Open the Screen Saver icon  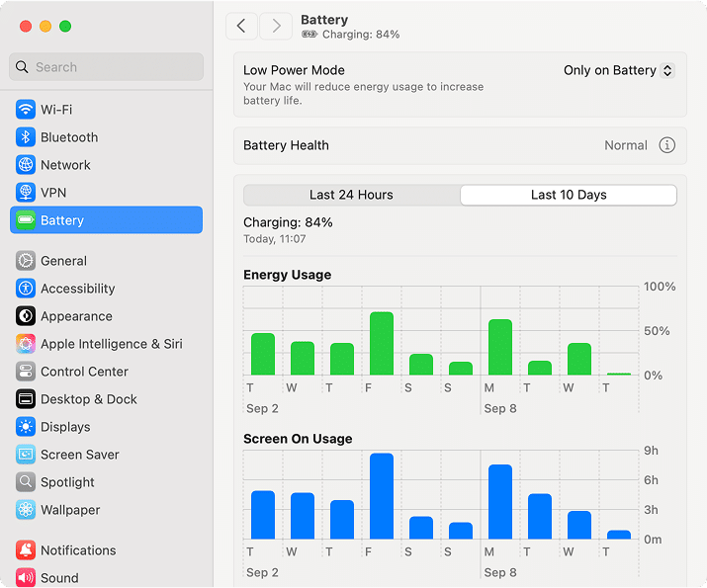tap(26, 455)
